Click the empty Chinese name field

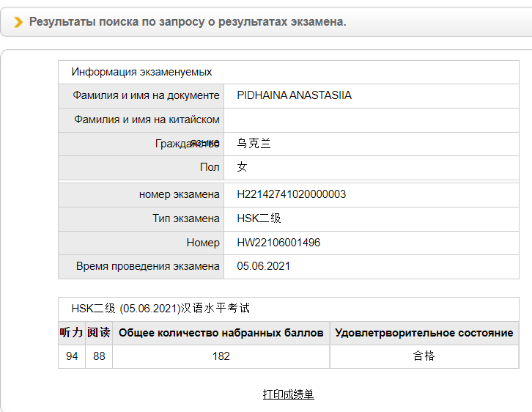[x=370, y=119]
